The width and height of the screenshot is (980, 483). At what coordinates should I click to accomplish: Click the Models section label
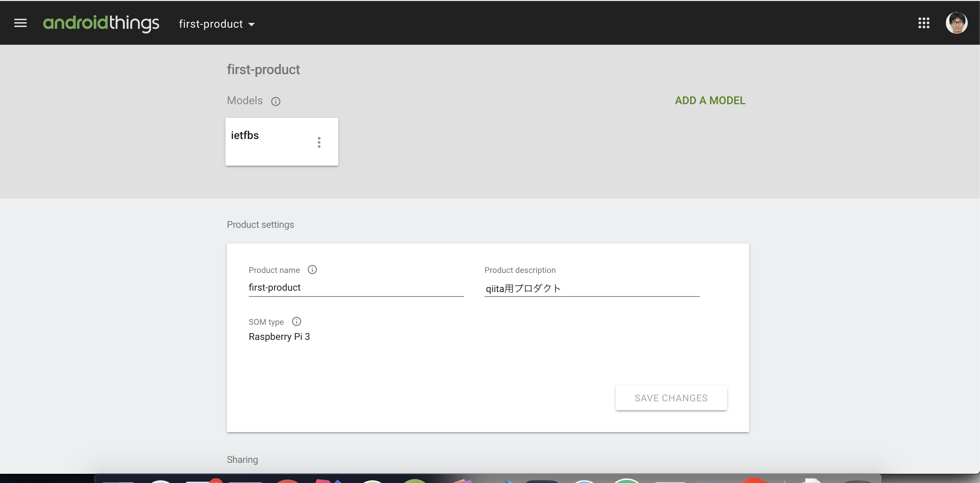pos(245,100)
